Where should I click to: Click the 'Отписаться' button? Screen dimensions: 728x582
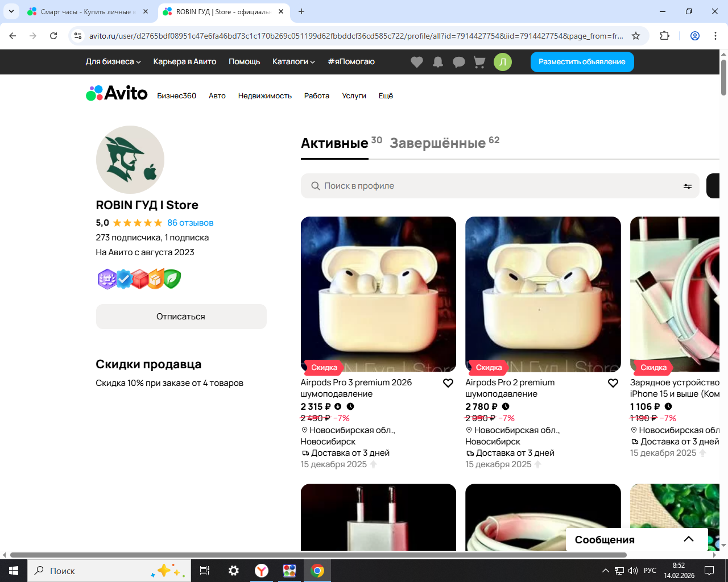(x=181, y=317)
